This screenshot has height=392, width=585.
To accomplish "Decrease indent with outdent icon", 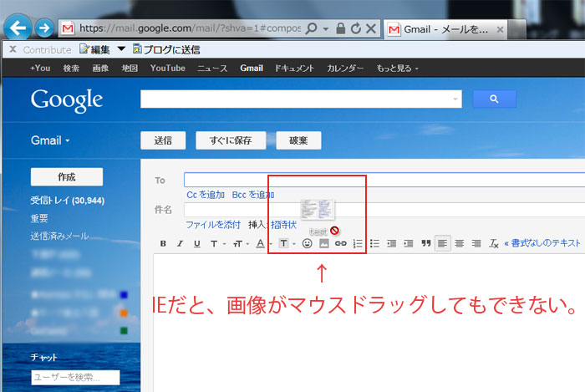I will point(391,243).
